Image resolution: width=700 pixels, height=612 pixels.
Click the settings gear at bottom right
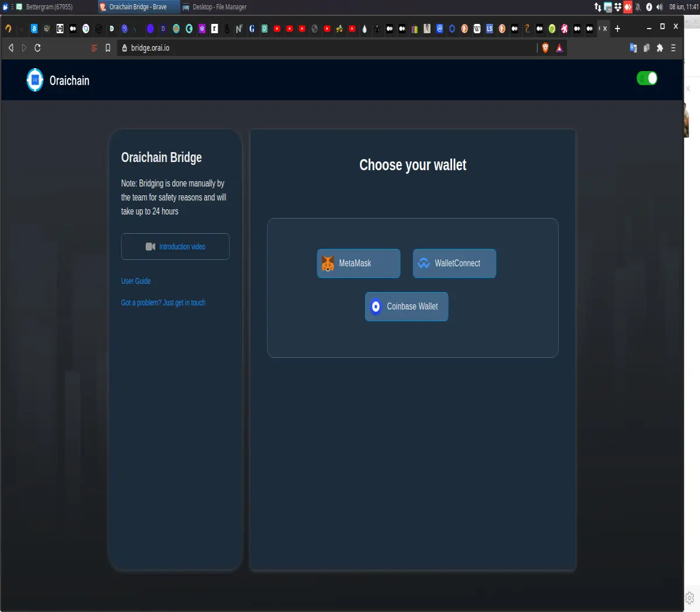689,598
